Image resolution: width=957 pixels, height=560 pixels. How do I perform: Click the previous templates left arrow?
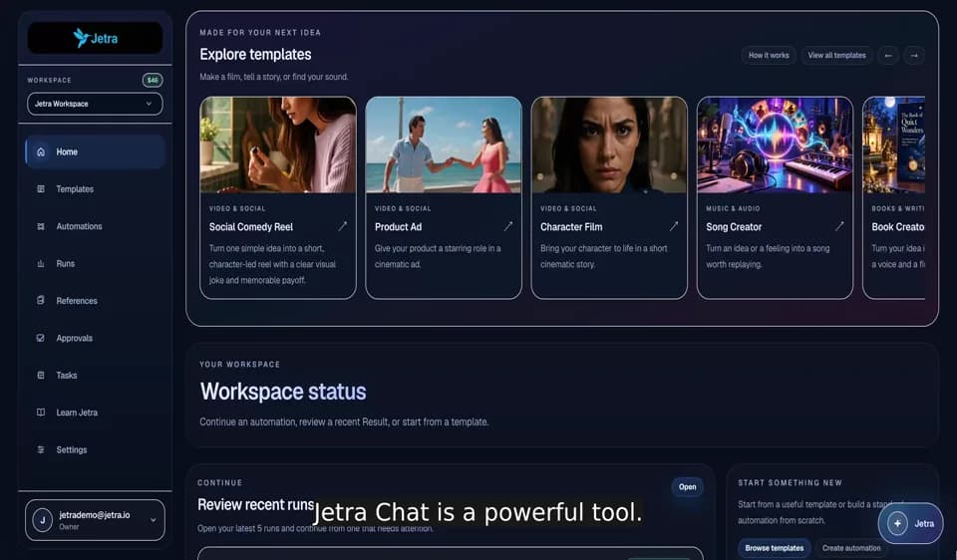(x=888, y=56)
